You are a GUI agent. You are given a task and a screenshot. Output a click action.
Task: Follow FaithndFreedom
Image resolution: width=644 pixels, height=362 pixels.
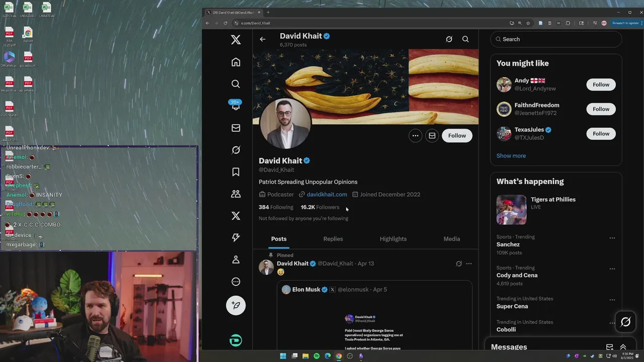pyautogui.click(x=601, y=109)
